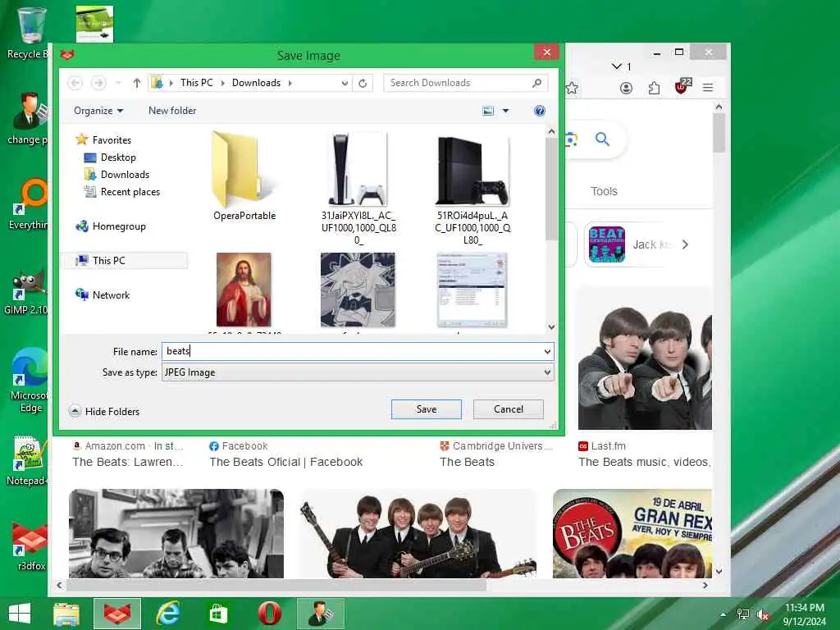This screenshot has height=630, width=840.
Task: Open The Beats Cambridge University result
Action: [x=467, y=462]
